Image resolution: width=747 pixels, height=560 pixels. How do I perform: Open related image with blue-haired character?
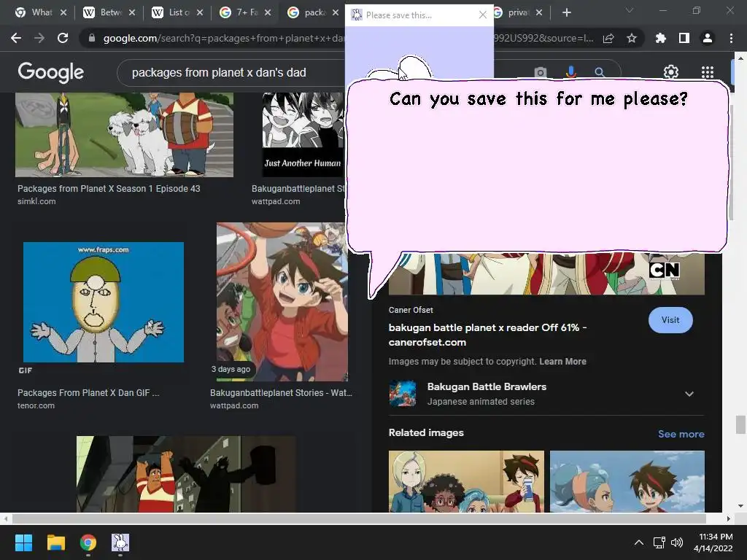tap(627, 481)
